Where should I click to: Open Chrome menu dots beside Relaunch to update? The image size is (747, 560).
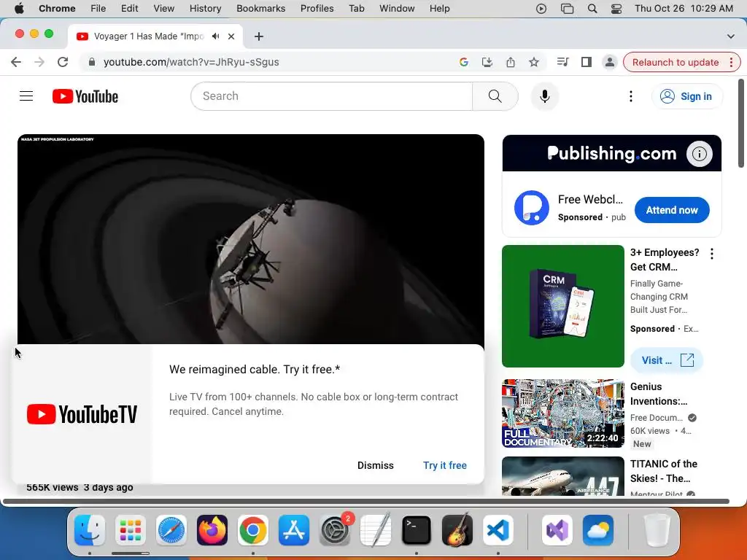tap(731, 62)
